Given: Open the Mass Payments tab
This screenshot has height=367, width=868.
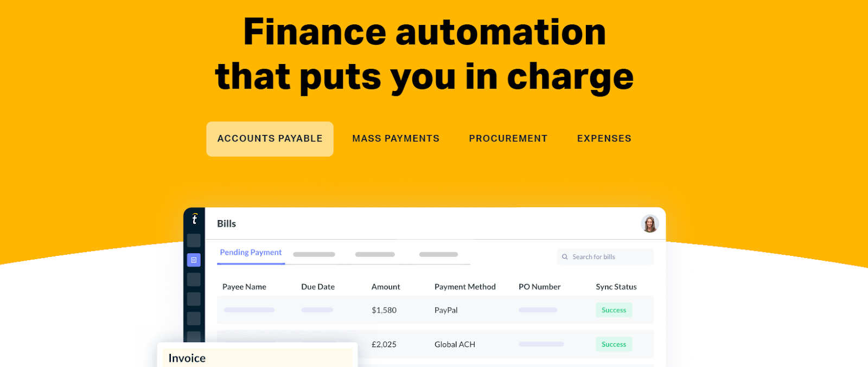Looking at the screenshot, I should 396,139.
